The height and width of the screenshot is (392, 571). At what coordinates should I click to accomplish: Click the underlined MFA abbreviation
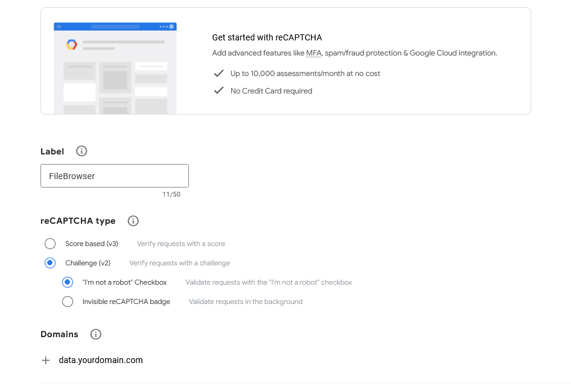coord(313,53)
